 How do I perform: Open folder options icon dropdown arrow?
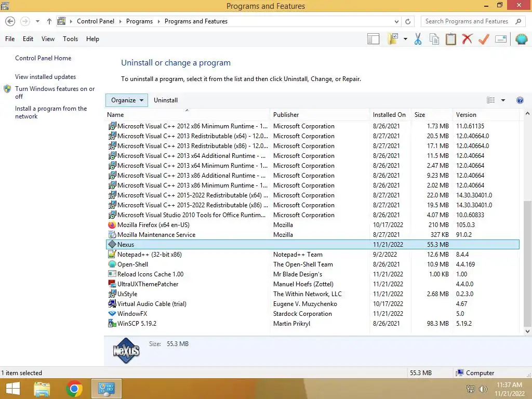(405, 39)
